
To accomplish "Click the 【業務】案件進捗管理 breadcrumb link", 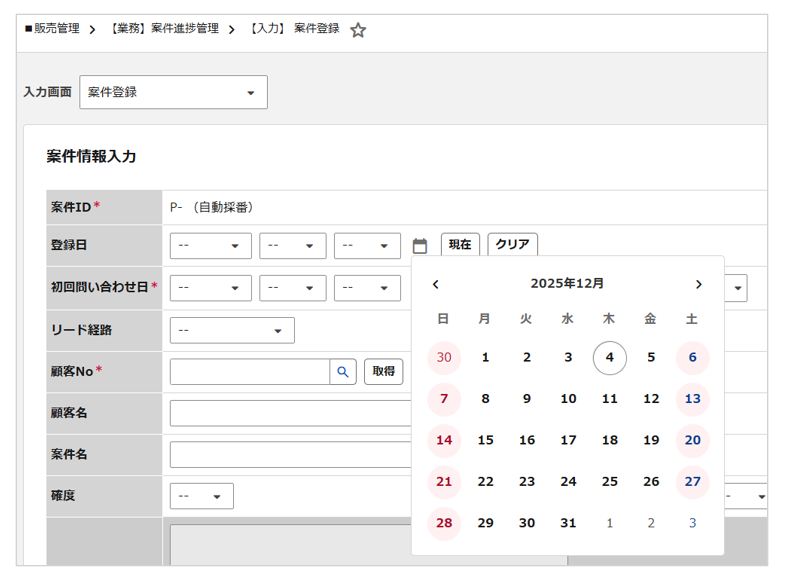I will [164, 28].
